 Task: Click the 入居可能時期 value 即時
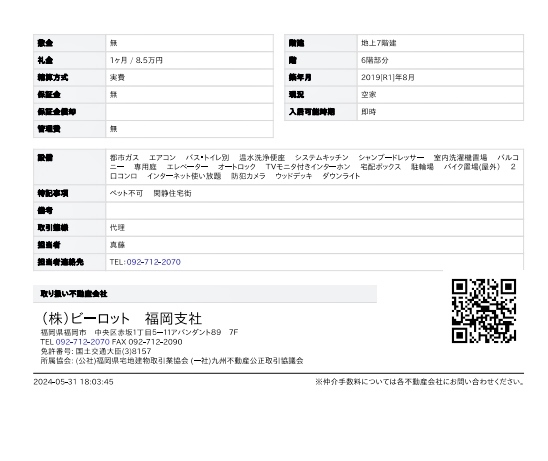368,111
